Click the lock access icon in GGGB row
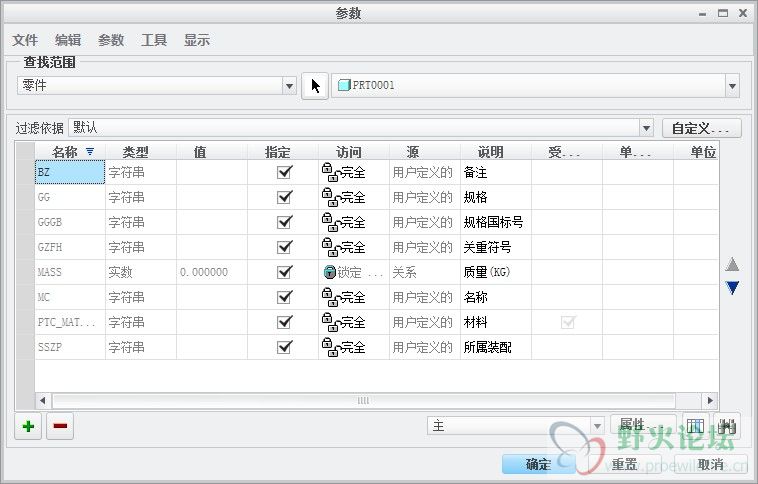 (x=330, y=222)
